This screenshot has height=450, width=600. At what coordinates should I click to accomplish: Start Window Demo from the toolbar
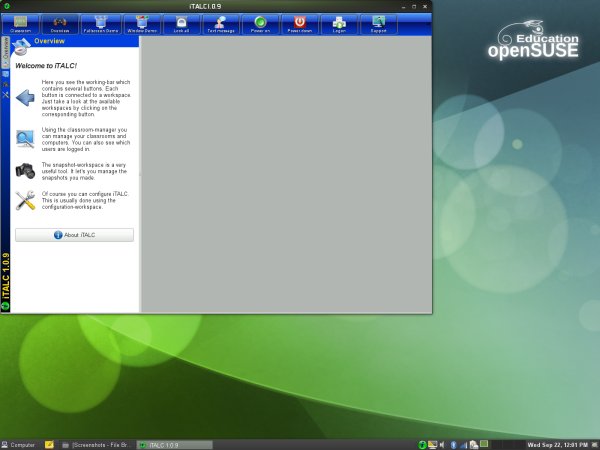(x=142, y=24)
